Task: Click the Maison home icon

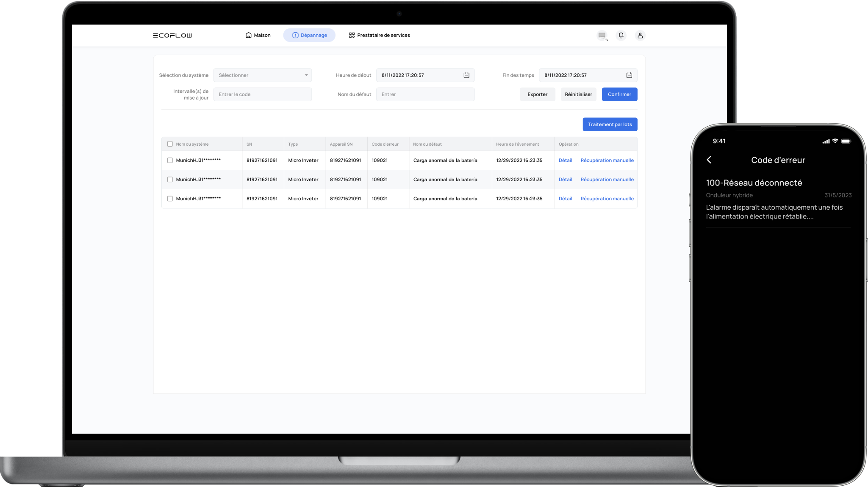Action: 249,35
